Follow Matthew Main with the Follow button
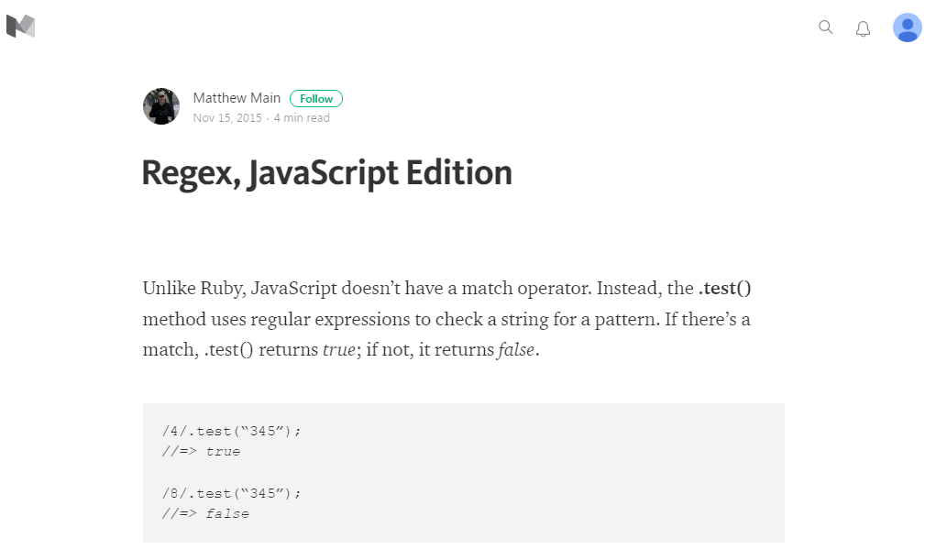This screenshot has width=936, height=560. (316, 98)
